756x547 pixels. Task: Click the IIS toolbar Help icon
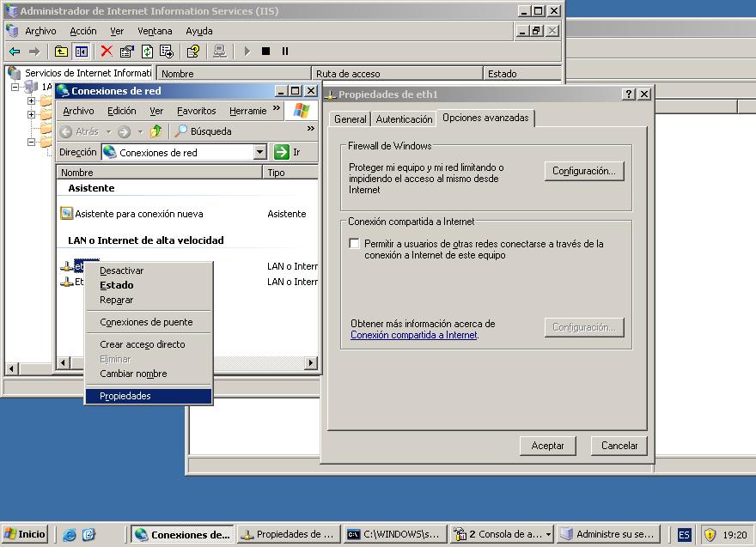tap(193, 52)
